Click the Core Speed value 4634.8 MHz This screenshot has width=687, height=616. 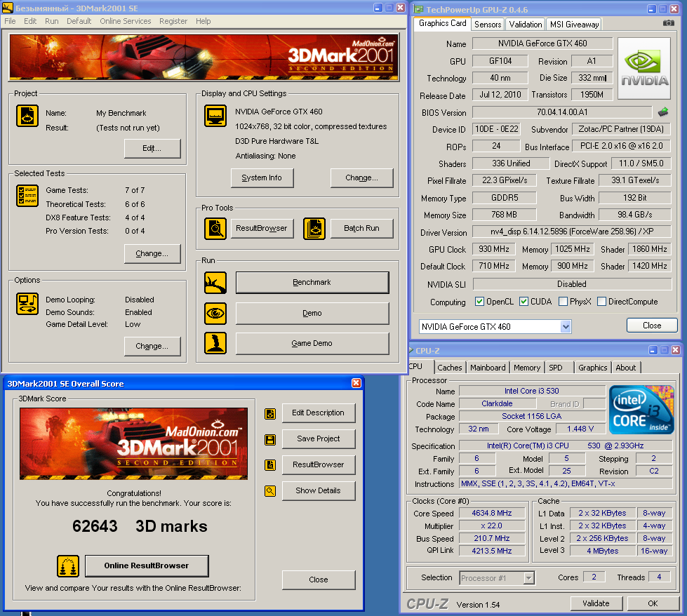coord(492,513)
